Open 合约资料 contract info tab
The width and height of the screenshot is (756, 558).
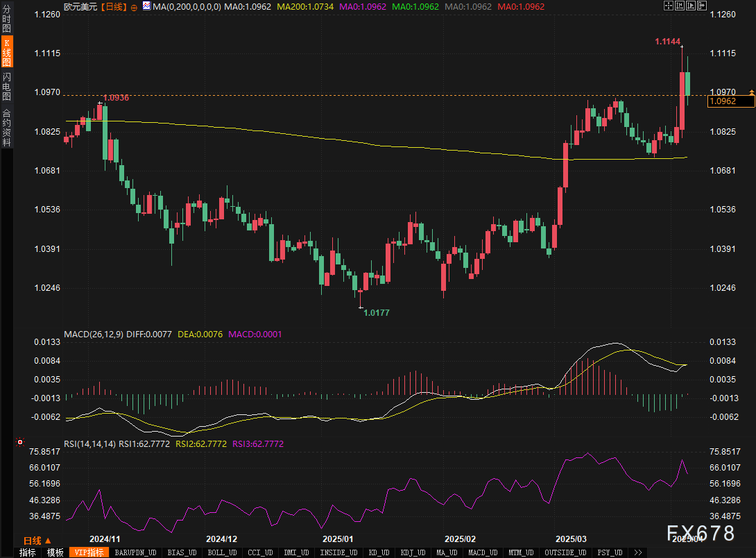(6, 127)
